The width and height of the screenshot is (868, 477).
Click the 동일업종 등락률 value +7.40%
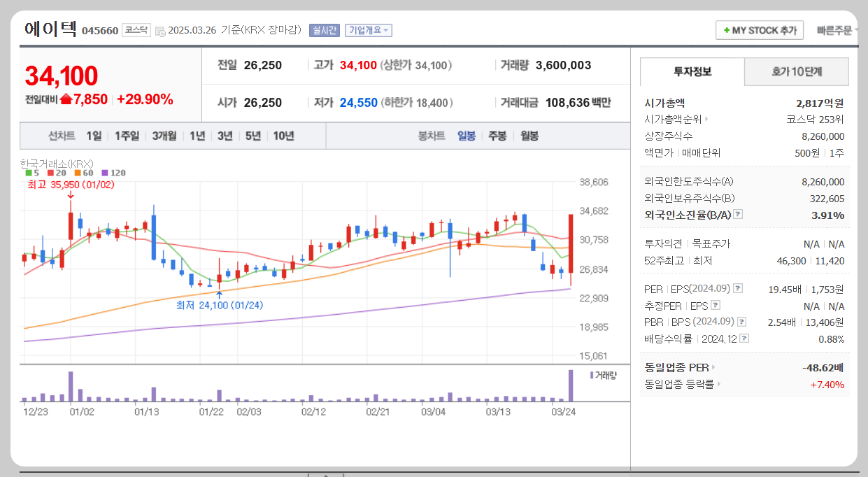pos(827,384)
